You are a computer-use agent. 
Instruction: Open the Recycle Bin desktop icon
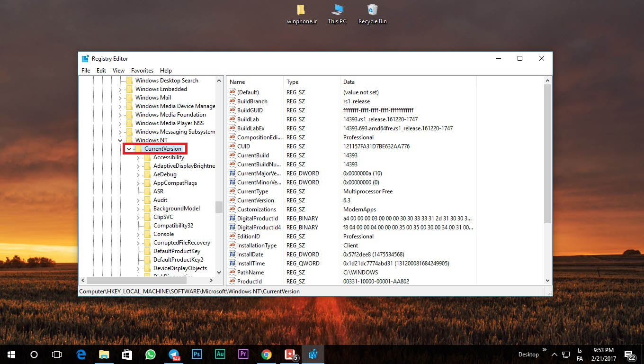point(373,14)
